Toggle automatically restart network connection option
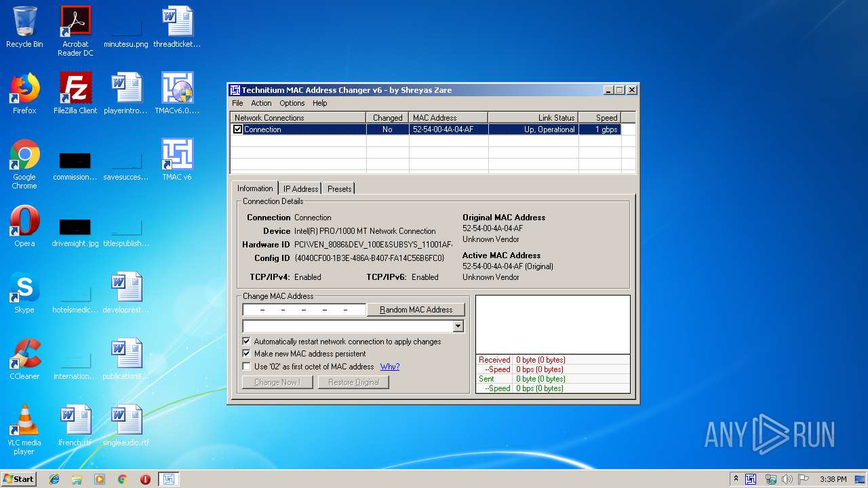 (x=247, y=342)
